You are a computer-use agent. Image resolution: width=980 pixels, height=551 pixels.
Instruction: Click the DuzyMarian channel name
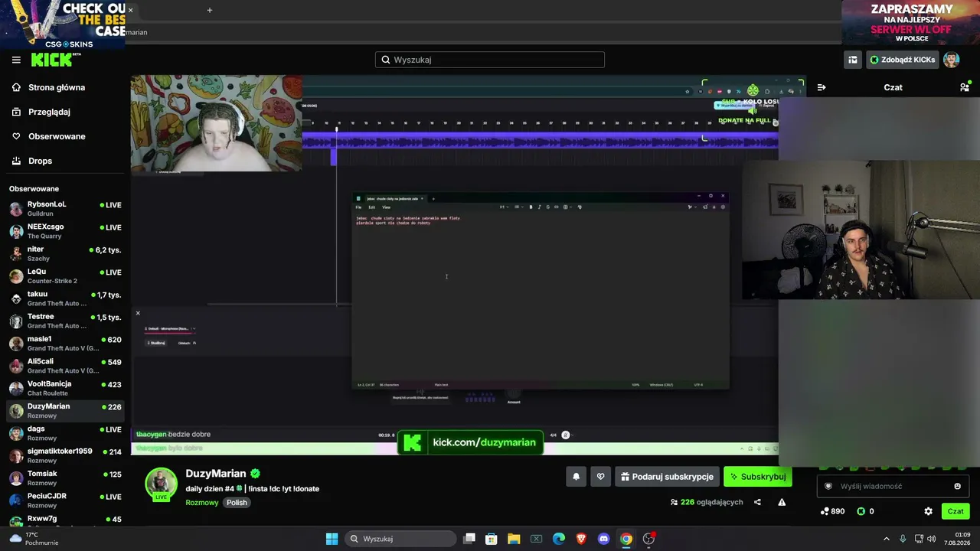click(x=216, y=474)
